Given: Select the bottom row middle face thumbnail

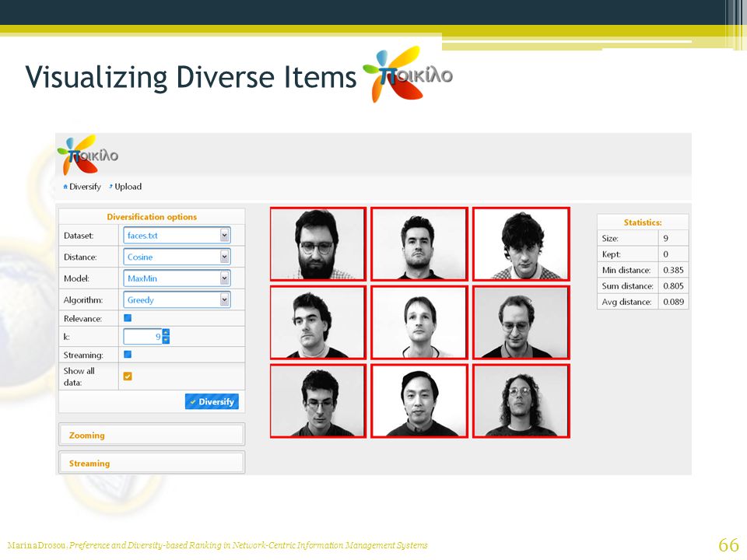Looking at the screenshot, I should (x=419, y=401).
